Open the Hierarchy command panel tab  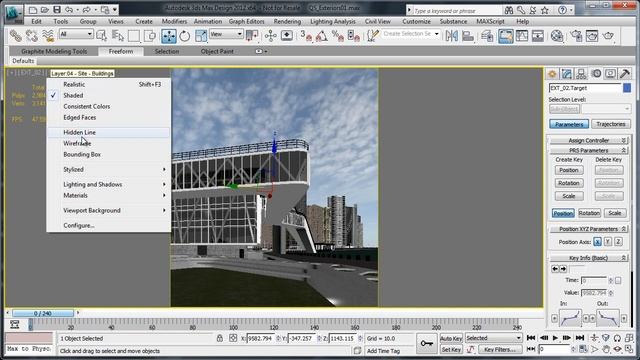(x=581, y=74)
